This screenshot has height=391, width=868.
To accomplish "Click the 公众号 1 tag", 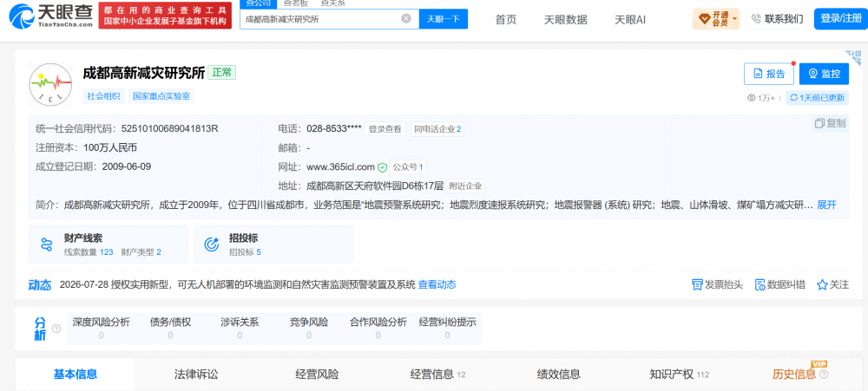I will point(408,167).
